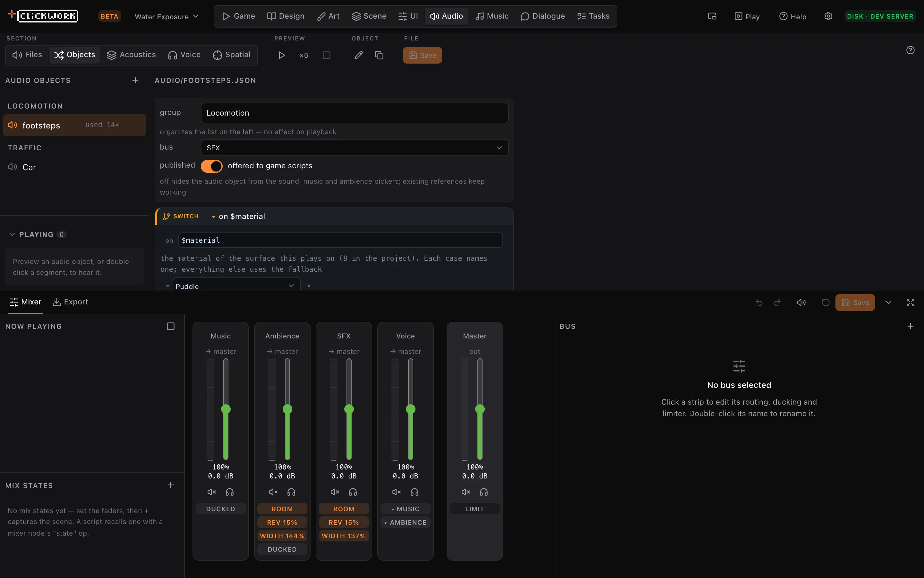
Task: Open the bus dropdown showing SFX
Action: [355, 148]
